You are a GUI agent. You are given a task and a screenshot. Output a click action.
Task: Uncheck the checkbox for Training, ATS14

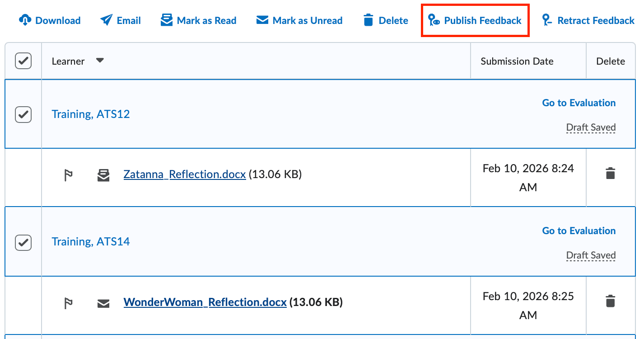pos(23,242)
